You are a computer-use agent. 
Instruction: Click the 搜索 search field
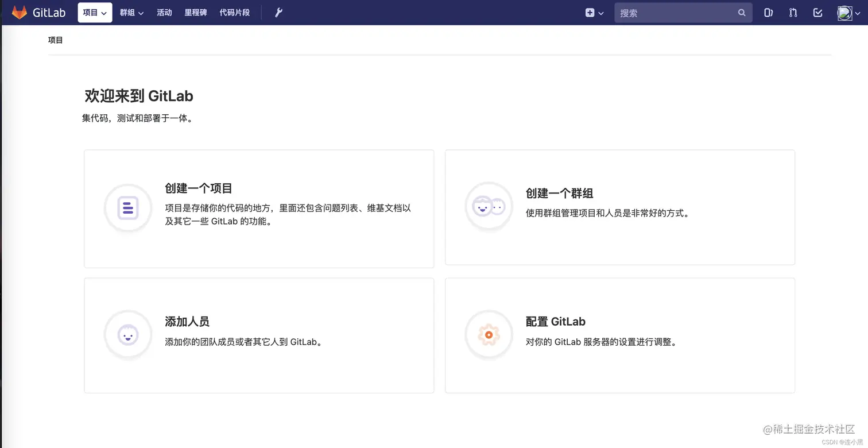[683, 13]
